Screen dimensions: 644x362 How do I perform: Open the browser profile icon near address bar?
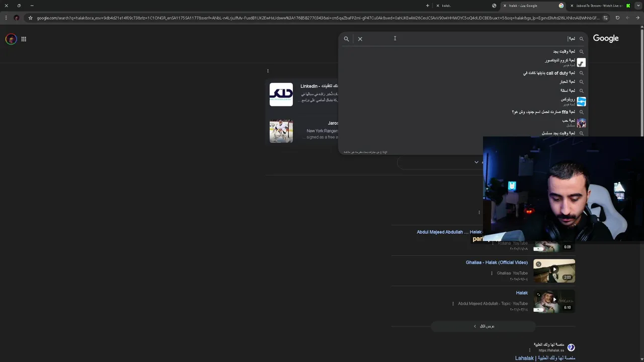coord(17,18)
